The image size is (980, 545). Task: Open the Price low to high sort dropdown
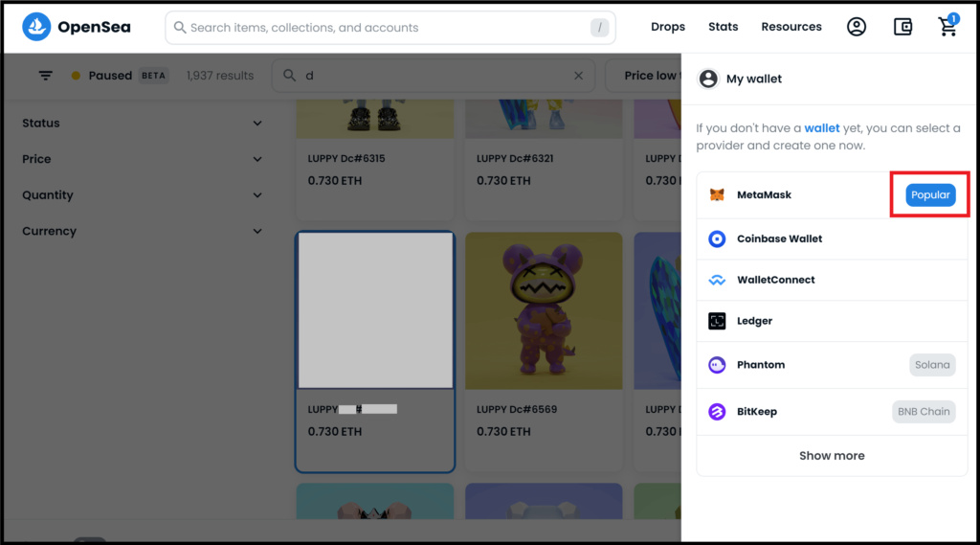pyautogui.click(x=644, y=76)
